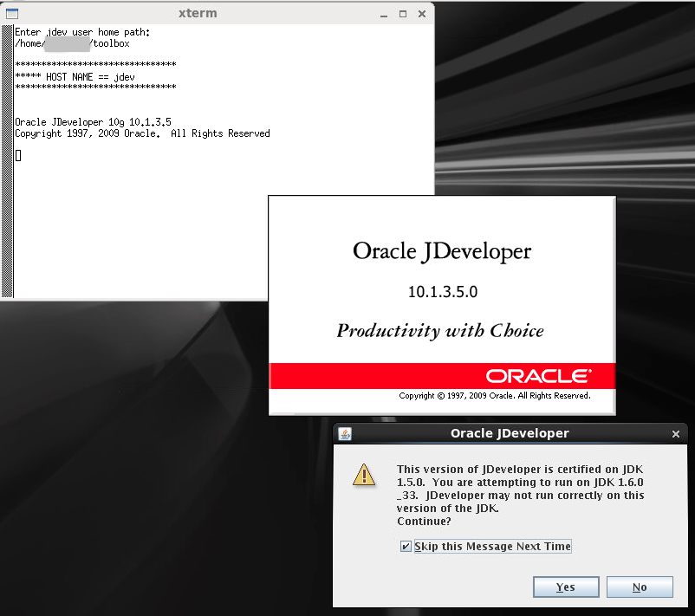Maximize the xterm window
The width and height of the screenshot is (695, 616).
point(402,14)
